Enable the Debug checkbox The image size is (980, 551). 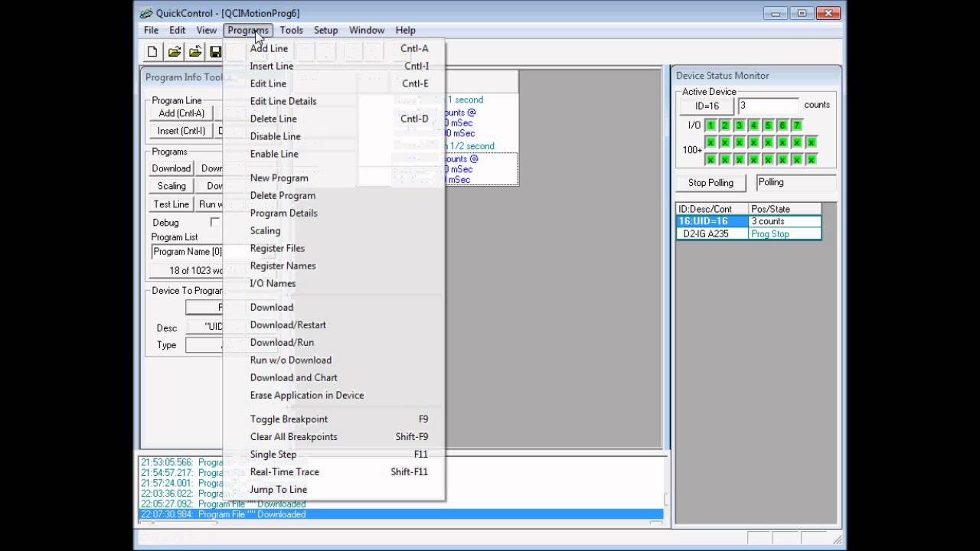215,222
